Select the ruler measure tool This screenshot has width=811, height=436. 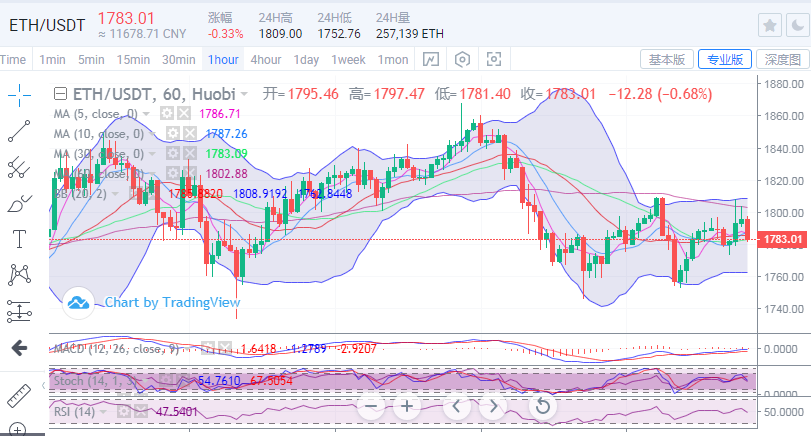click(19, 396)
